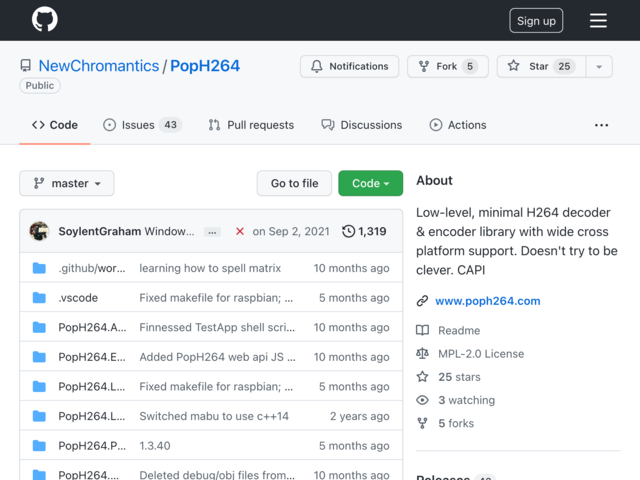Open the PopH264.A... folder

pyautogui.click(x=92, y=327)
